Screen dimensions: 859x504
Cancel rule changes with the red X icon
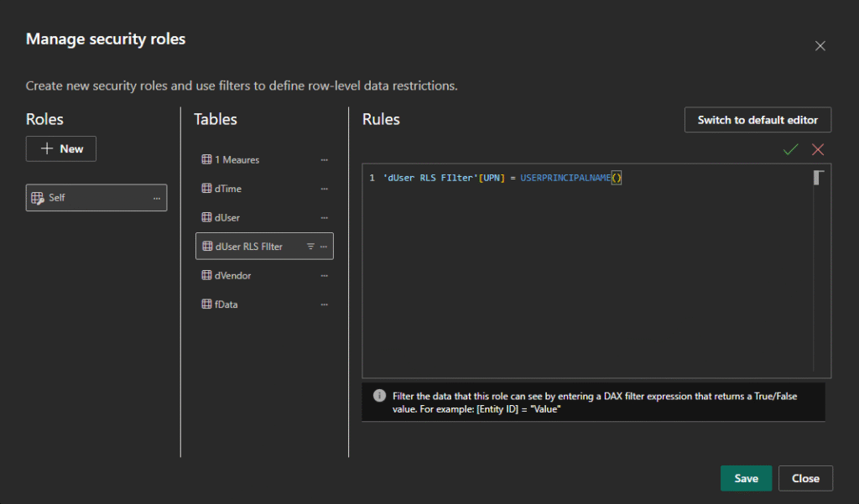(x=818, y=149)
